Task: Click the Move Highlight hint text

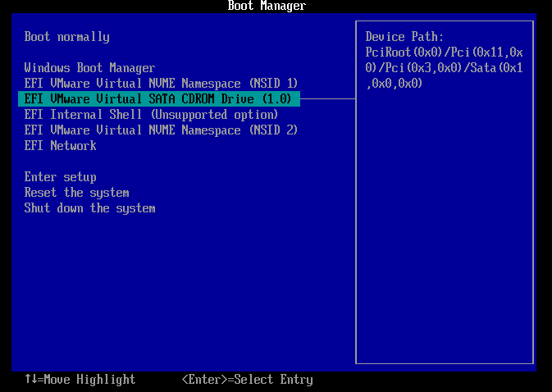Action: tap(93, 380)
